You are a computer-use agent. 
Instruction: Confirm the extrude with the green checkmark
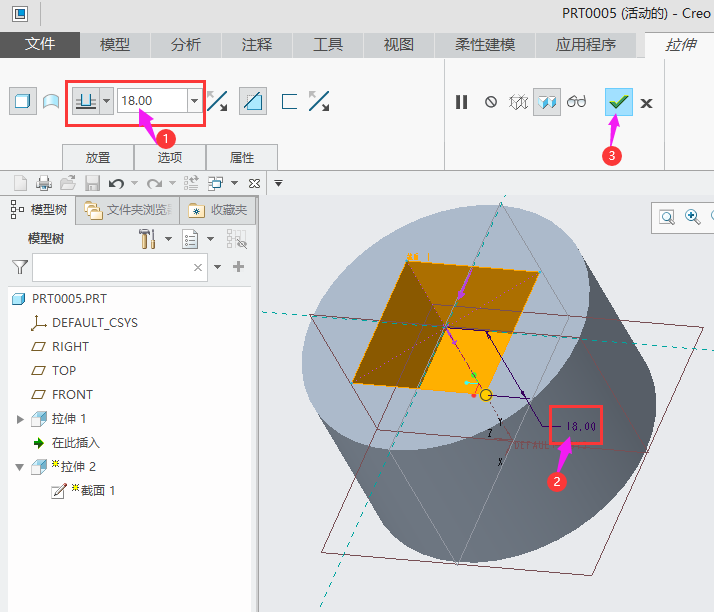click(619, 102)
